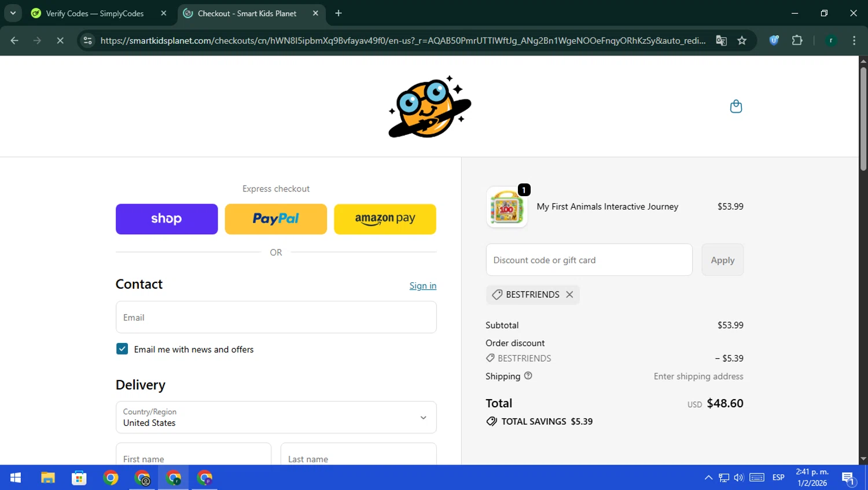This screenshot has height=490, width=868.
Task: Focus the Email input field
Action: pyautogui.click(x=276, y=317)
